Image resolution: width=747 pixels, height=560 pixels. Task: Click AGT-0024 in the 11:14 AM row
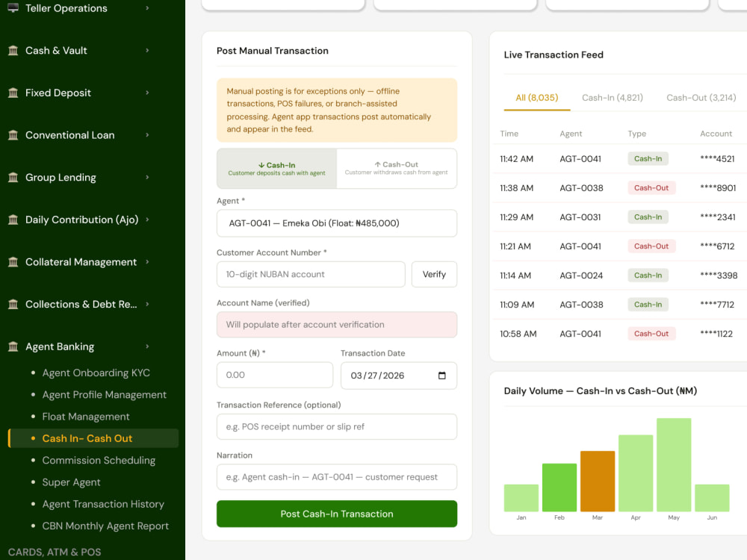point(581,276)
